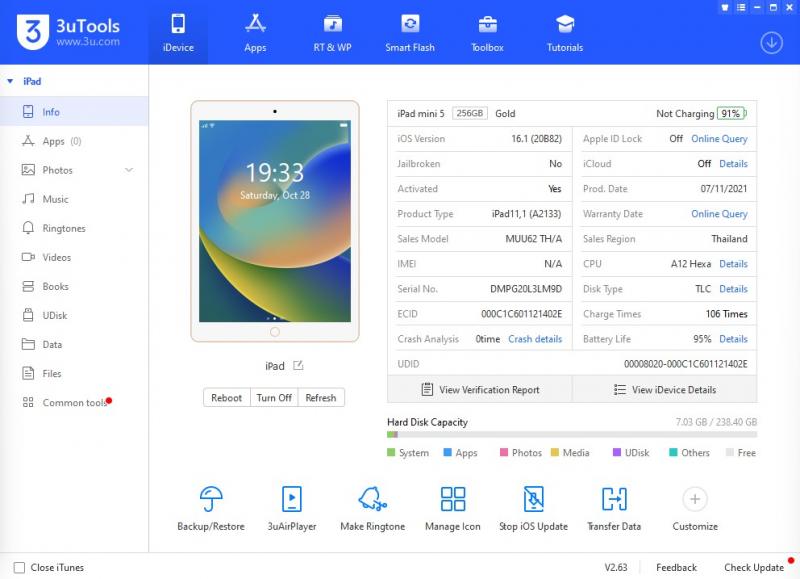The width and height of the screenshot is (800, 579).
Task: Launch 3uAirPlayer
Action: [x=292, y=508]
